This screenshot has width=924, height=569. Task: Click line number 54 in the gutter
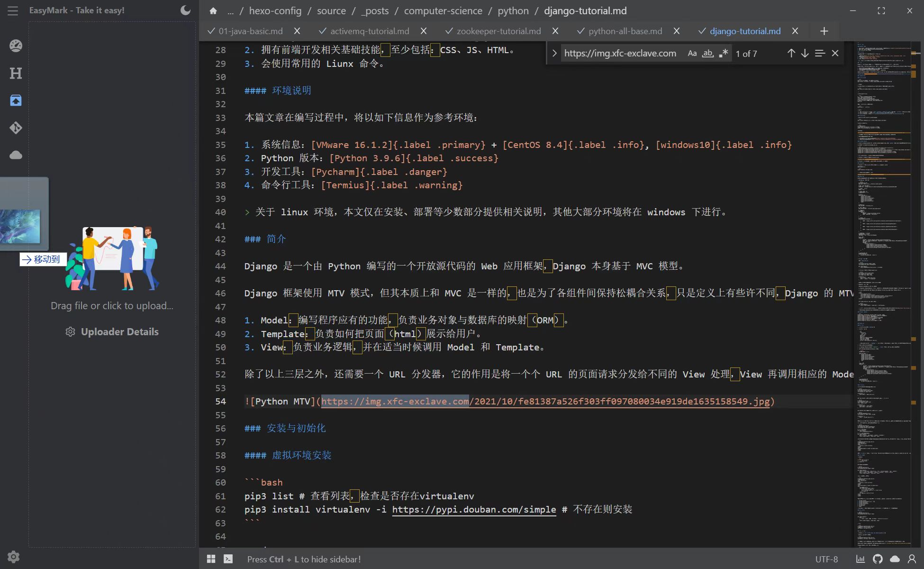coord(220,402)
